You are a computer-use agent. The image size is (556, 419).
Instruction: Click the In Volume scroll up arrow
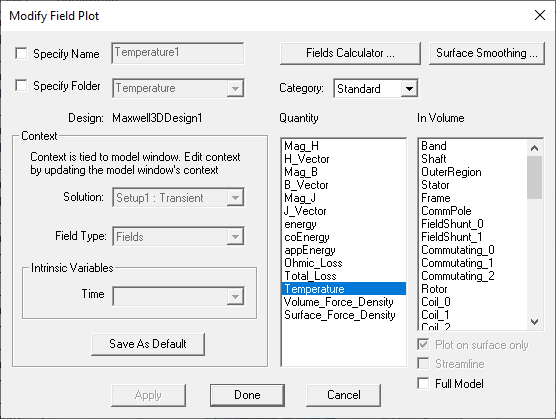click(534, 147)
